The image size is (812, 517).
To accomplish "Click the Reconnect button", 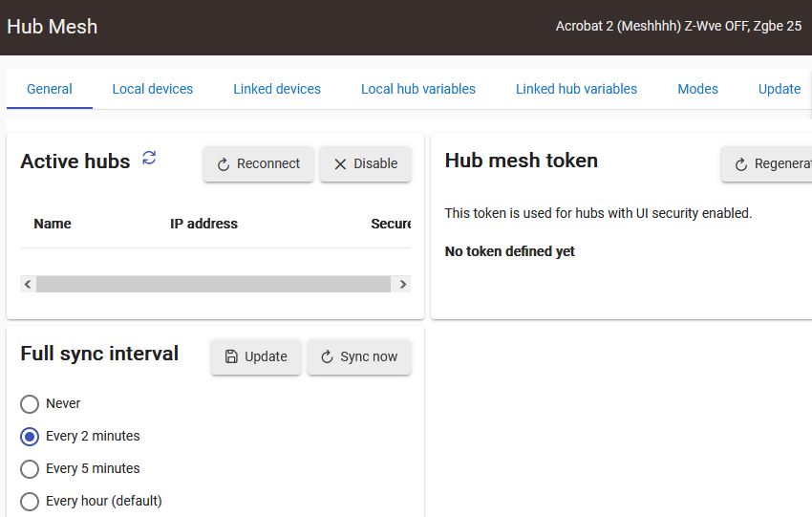I will click(x=258, y=163).
